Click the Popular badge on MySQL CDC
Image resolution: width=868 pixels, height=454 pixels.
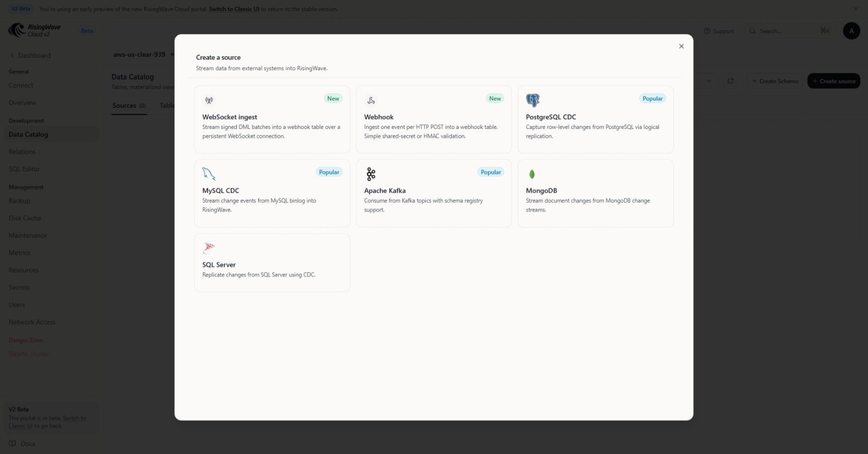(329, 172)
